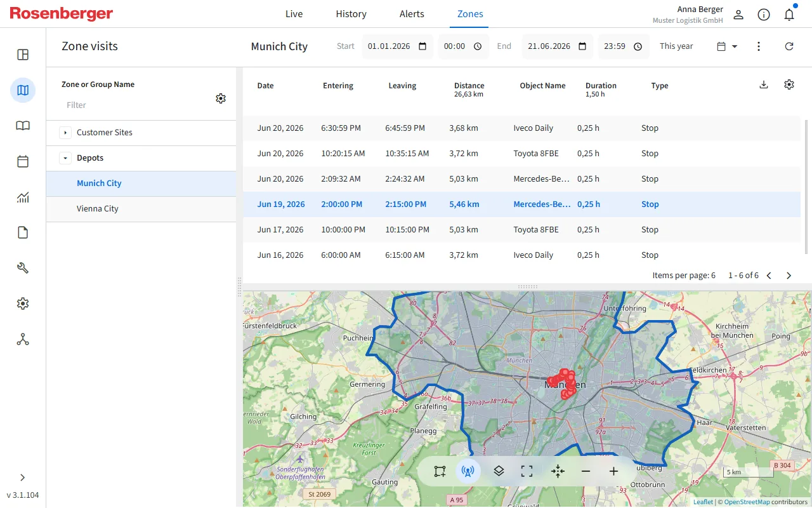The image size is (812, 508).
Task: Select the Jun 17, 2026 Toyota 8FBE row
Action: click(x=521, y=230)
